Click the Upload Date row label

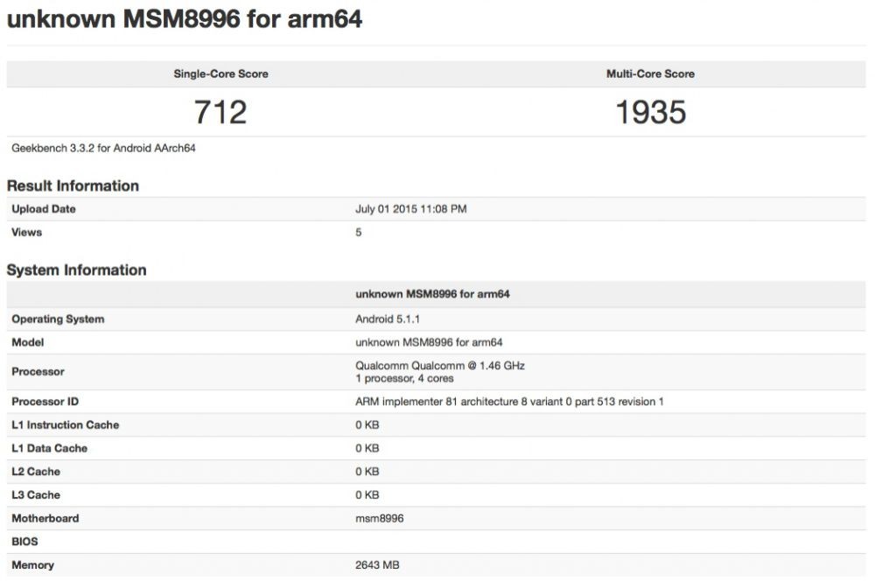tap(44, 209)
